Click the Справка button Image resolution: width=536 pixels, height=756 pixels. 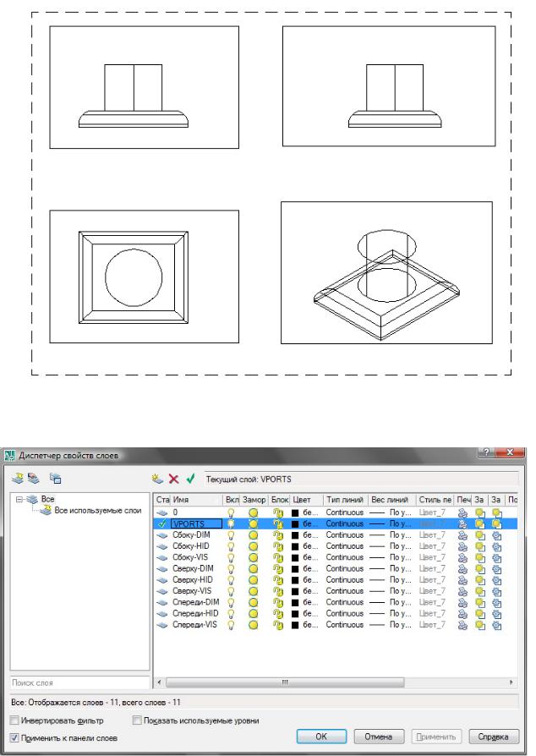coord(494,737)
